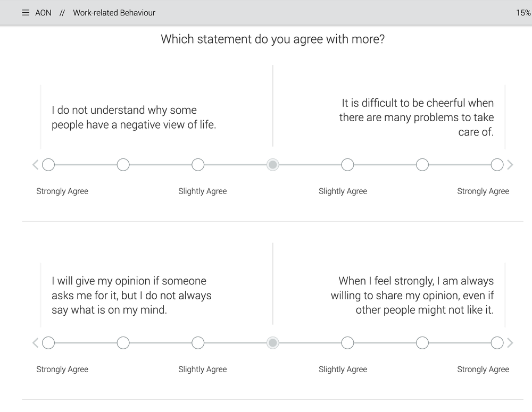Click the AON title in header
This screenshot has width=532, height=412.
[x=43, y=13]
